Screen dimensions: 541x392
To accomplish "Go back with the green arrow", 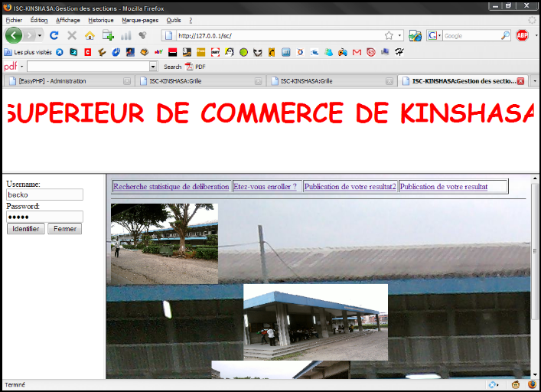I will click(14, 35).
